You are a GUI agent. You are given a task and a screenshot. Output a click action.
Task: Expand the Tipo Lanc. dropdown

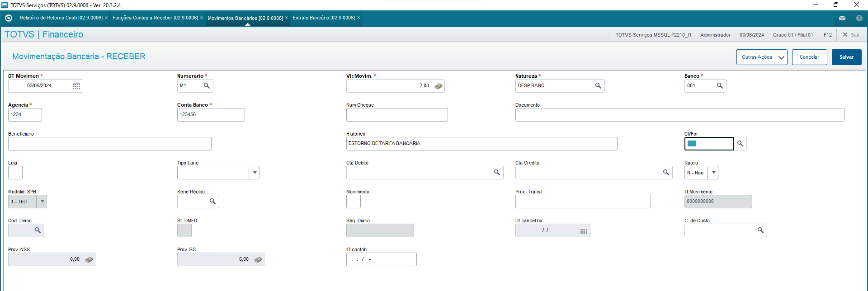point(255,173)
